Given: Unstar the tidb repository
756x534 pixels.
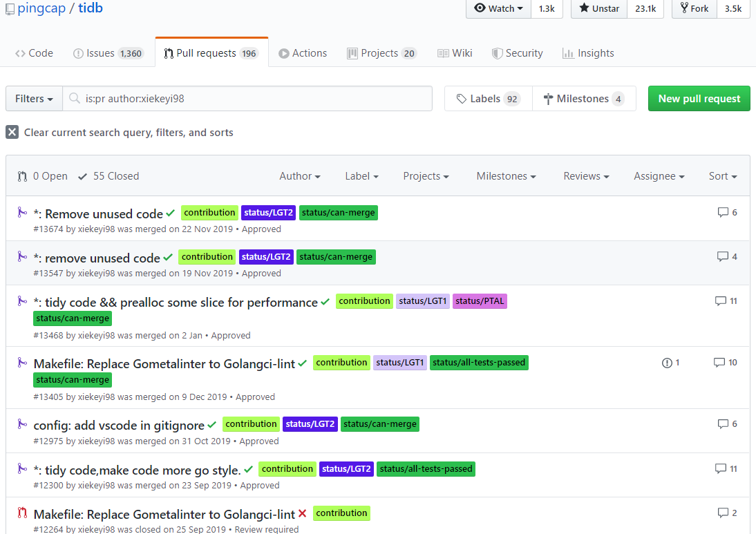Looking at the screenshot, I should coord(599,8).
